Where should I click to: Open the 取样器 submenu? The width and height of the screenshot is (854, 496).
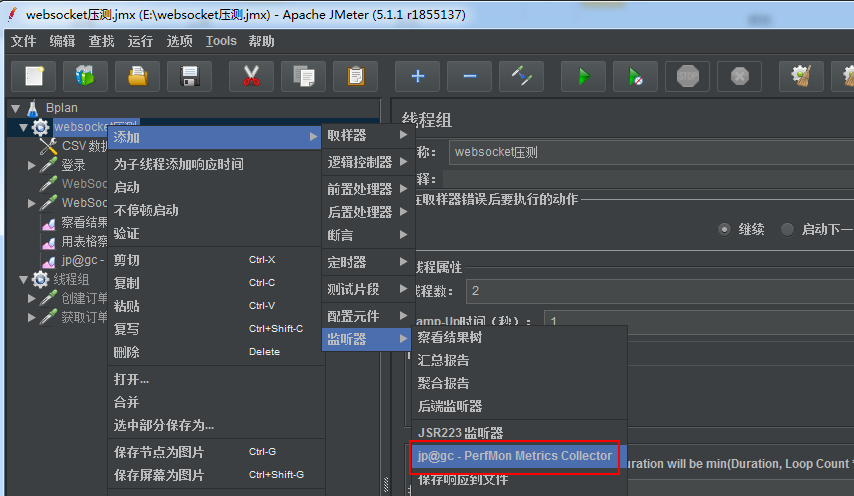point(368,135)
